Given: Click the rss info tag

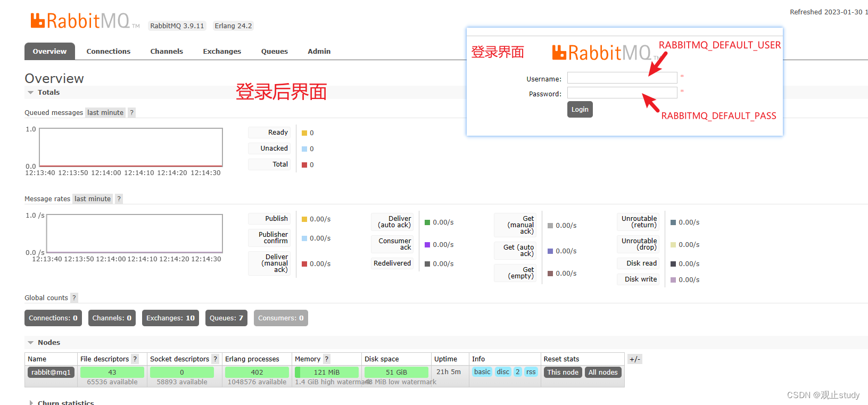Looking at the screenshot, I should (531, 371).
